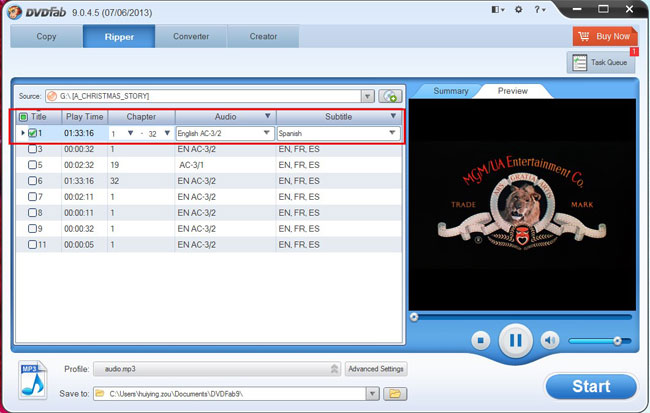The image size is (650, 413).
Task: Browse the output folder icon
Action: pos(395,394)
